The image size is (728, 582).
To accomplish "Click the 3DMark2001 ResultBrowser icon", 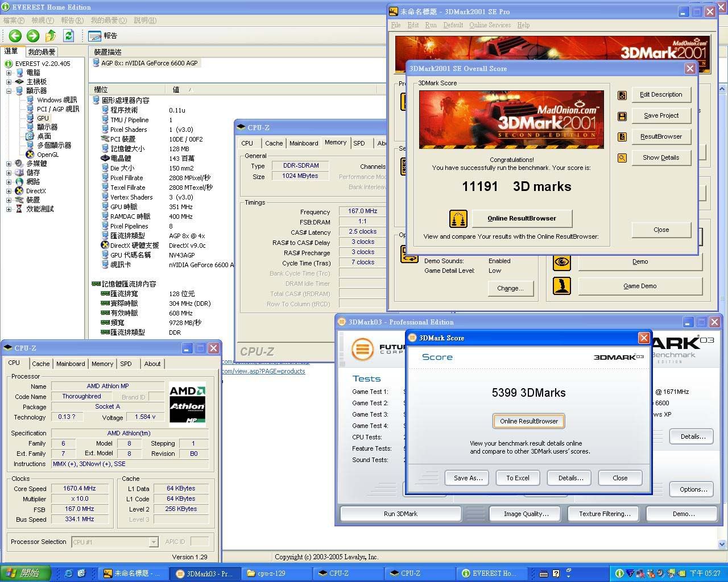I will tap(622, 137).
